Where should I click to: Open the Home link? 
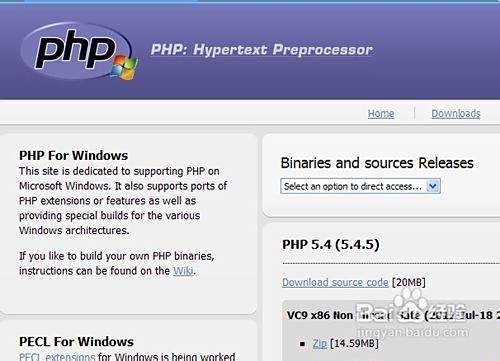tap(381, 114)
